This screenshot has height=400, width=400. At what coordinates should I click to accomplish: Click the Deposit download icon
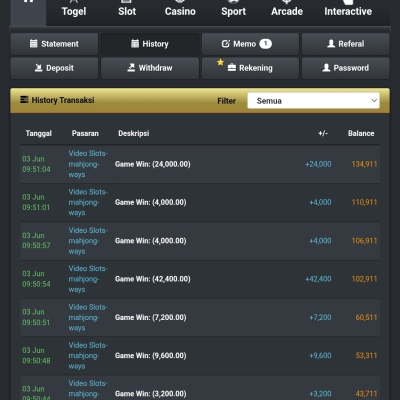click(x=39, y=68)
